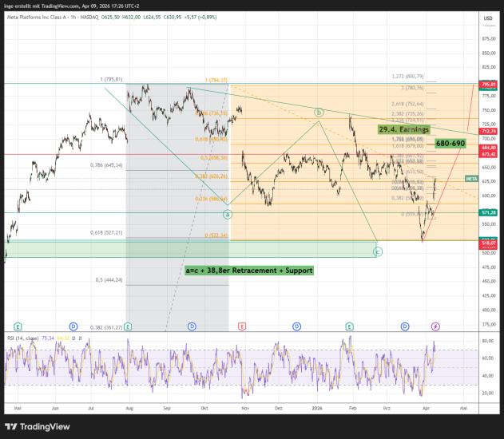This screenshot has width=504, height=439.
Task: Click the 795,81 red price label
Action: [x=488, y=84]
